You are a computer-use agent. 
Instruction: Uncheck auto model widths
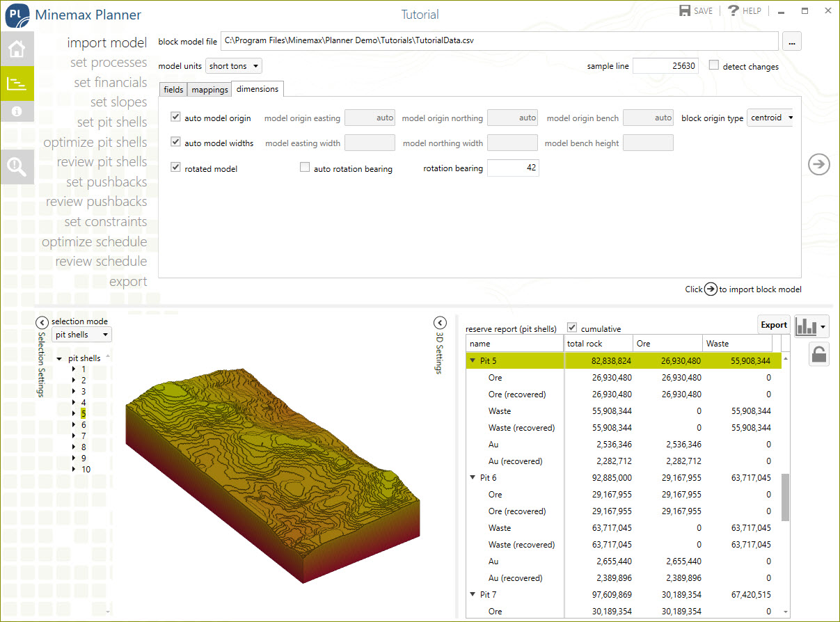tap(175, 143)
